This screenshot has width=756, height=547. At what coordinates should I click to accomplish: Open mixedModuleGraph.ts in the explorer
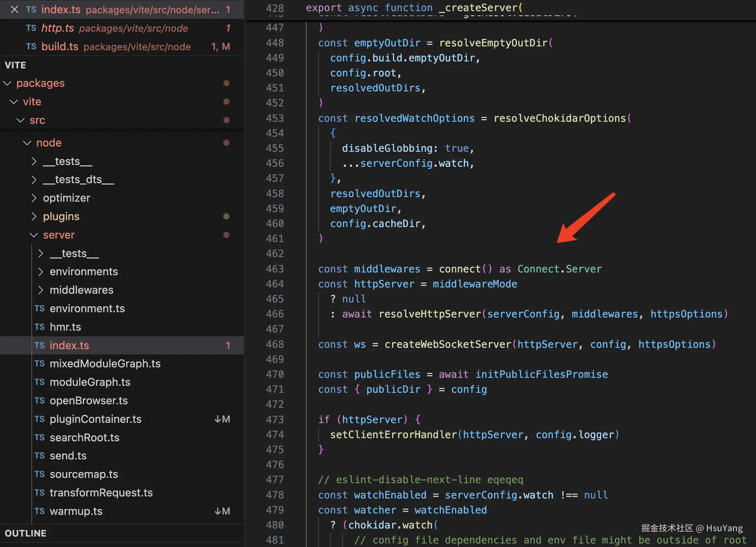(105, 364)
